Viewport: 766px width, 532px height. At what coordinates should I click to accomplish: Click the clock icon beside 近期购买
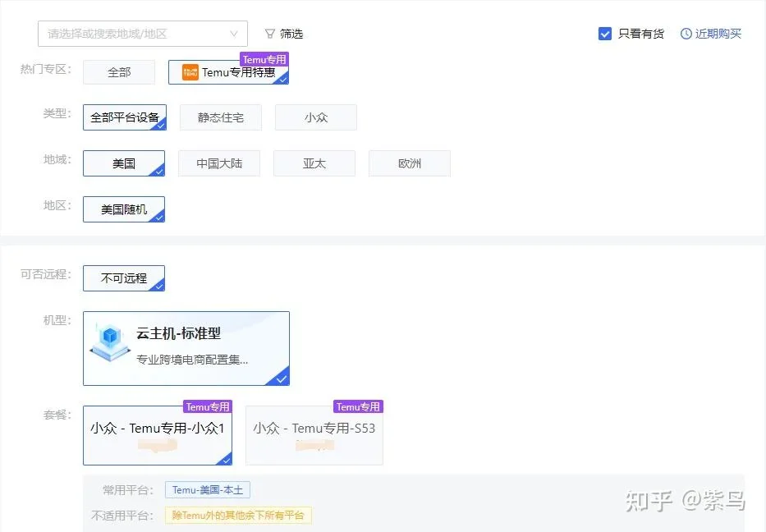click(686, 34)
